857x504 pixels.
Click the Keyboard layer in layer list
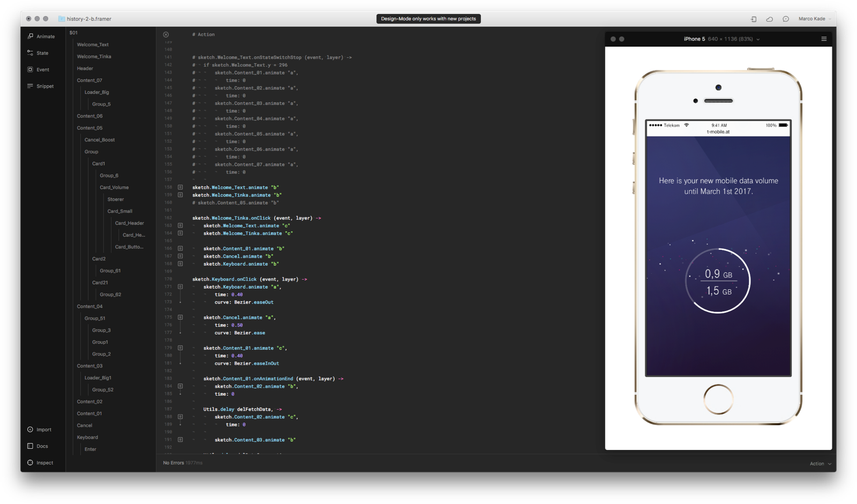[x=87, y=437]
